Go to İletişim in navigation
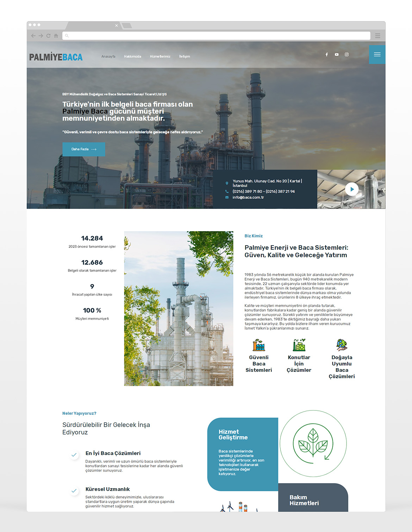The image size is (412, 532). click(185, 56)
